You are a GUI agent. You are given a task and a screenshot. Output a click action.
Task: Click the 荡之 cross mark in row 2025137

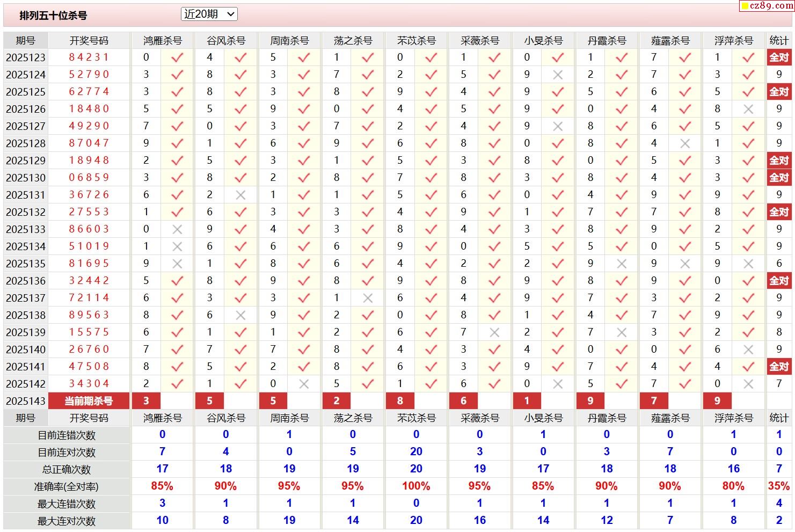(368, 298)
